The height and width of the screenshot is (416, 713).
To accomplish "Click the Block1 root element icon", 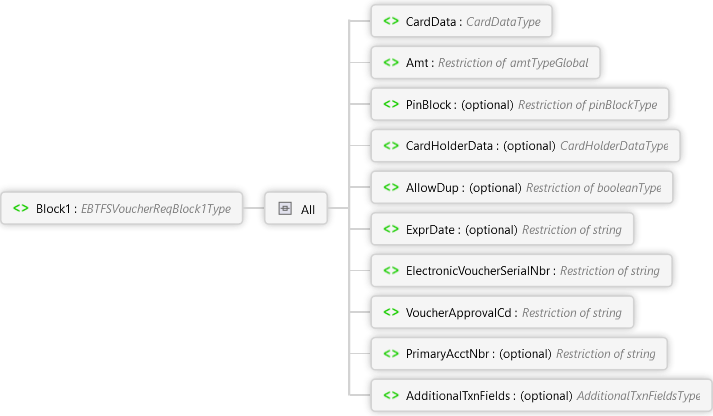I will pyautogui.click(x=20, y=209).
